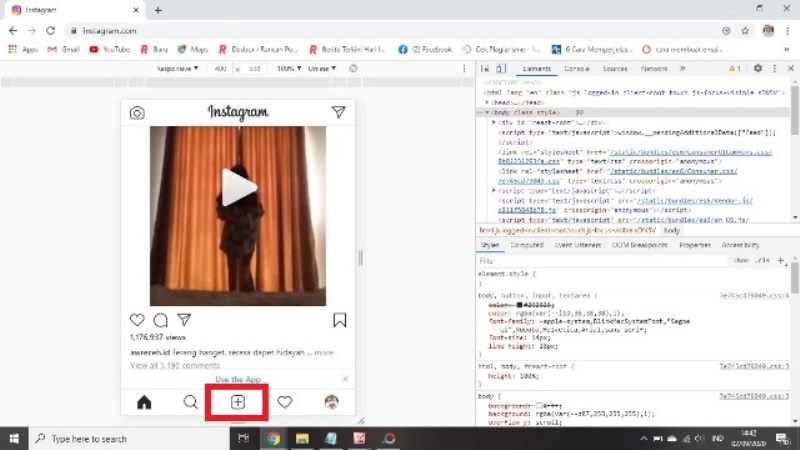Screen dimensions: 800x450
Task: Open the Online throttling dropdown
Action: pos(322,68)
